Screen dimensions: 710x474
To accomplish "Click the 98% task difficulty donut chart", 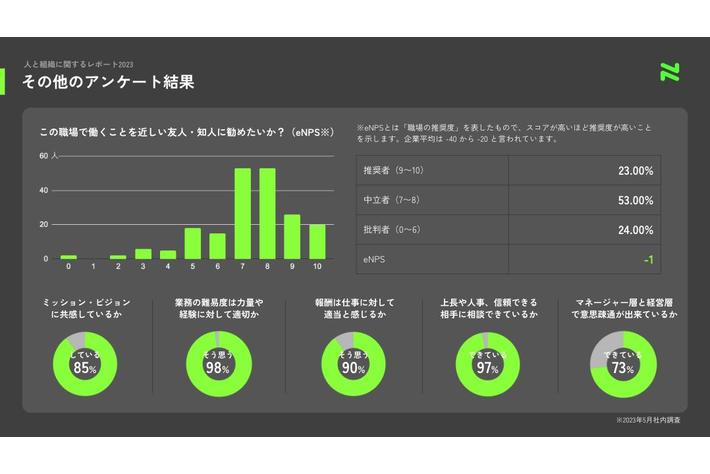I will pos(217,361).
